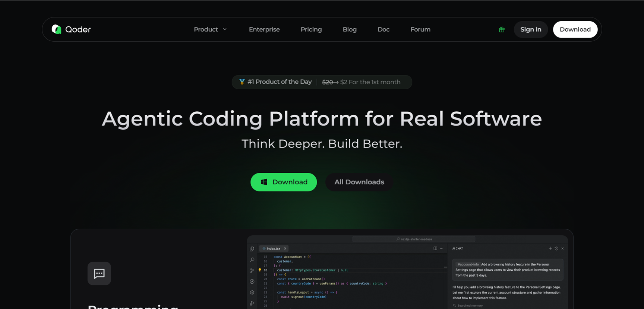Click the struck-through $20 price
The width and height of the screenshot is (644, 309).
coord(328,82)
